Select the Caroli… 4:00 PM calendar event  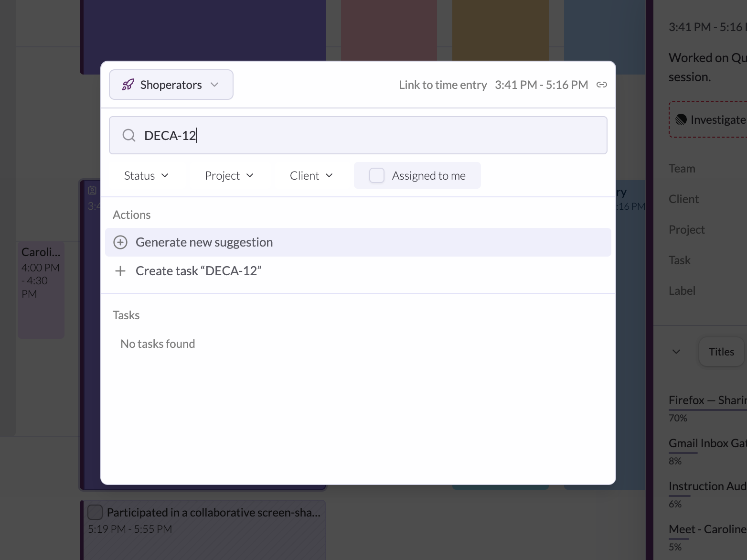tap(41, 290)
